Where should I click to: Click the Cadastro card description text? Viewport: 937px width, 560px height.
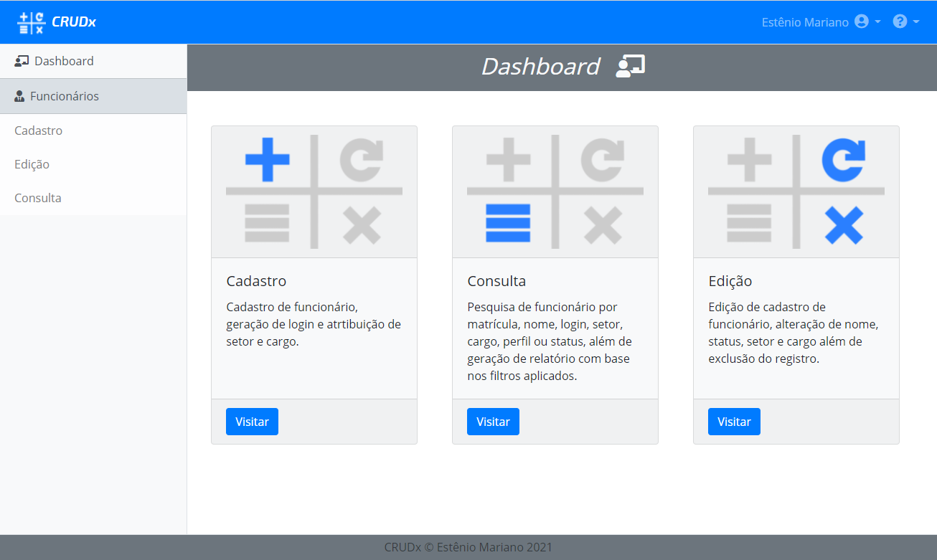[x=314, y=324]
